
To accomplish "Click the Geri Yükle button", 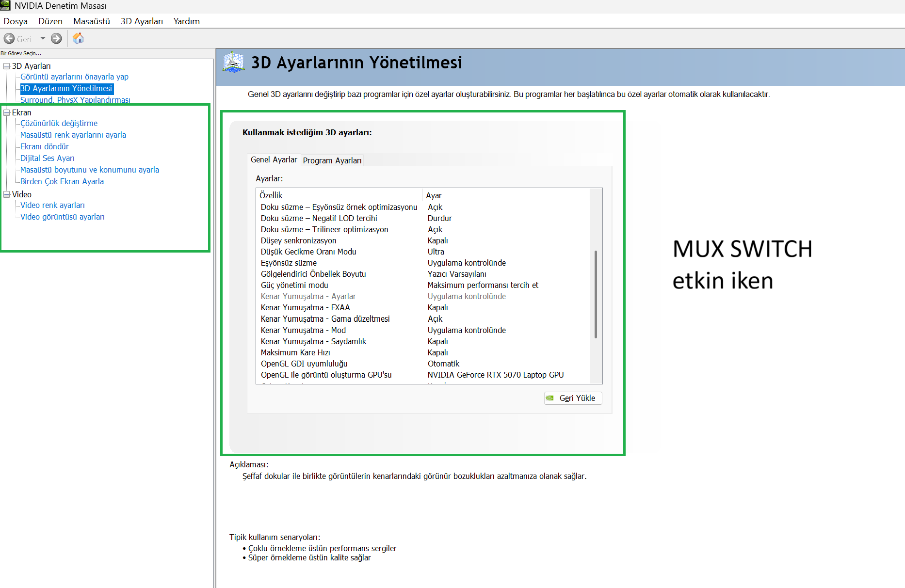I will tap(573, 398).
